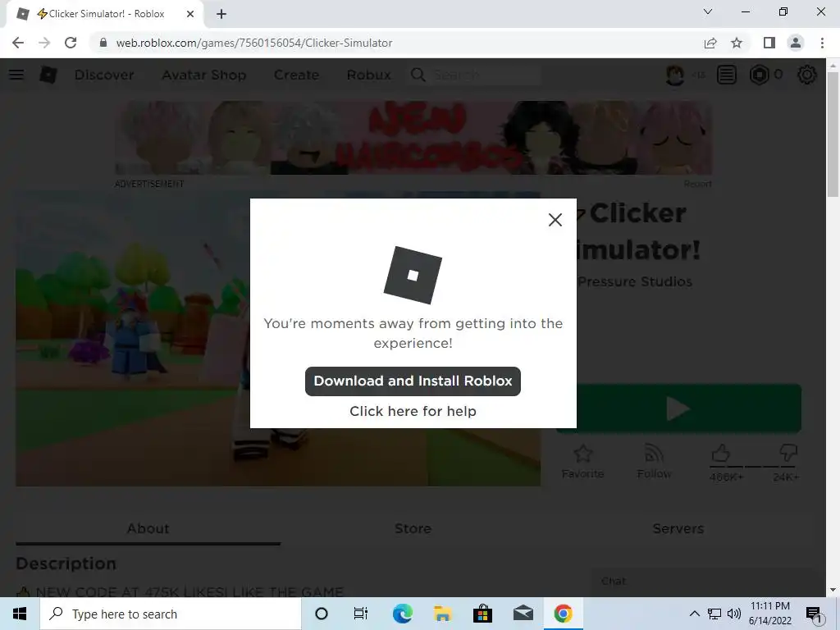Image resolution: width=840 pixels, height=630 pixels.
Task: Open Chrome three-dot menu
Action: [822, 43]
